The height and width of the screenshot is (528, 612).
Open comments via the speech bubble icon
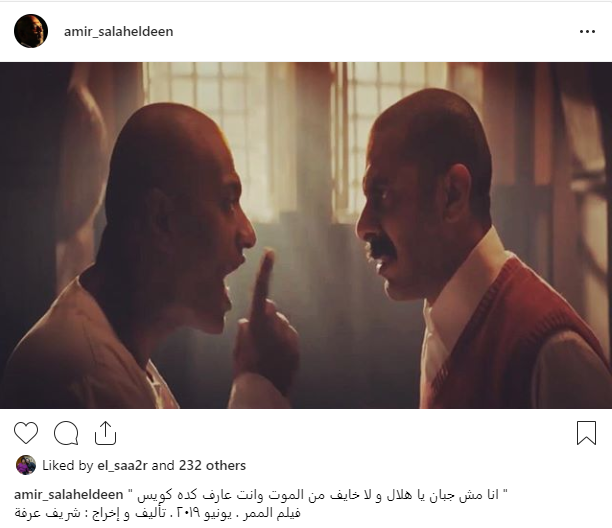tap(66, 433)
